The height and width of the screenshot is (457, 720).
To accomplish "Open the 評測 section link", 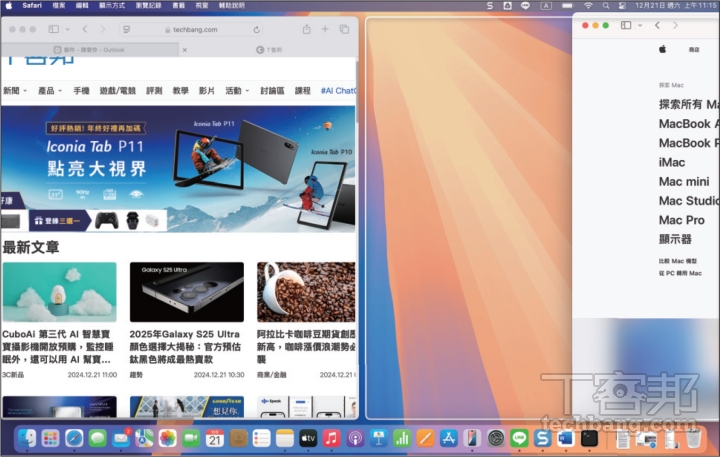I will pyautogui.click(x=154, y=90).
